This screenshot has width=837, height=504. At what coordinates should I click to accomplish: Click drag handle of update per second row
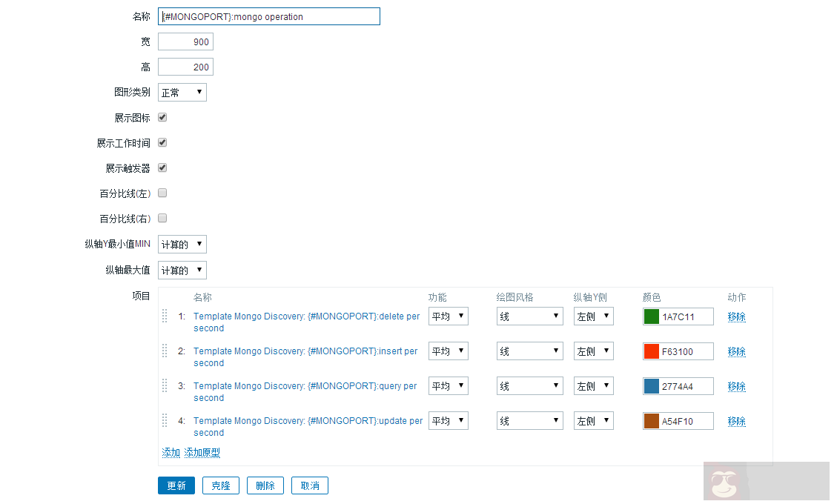[x=165, y=420]
